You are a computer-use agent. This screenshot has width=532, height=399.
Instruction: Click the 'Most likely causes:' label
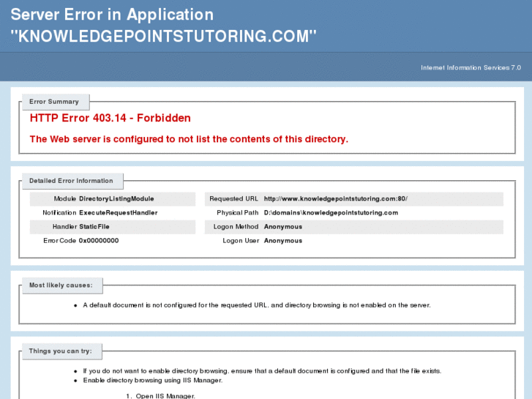point(61,286)
